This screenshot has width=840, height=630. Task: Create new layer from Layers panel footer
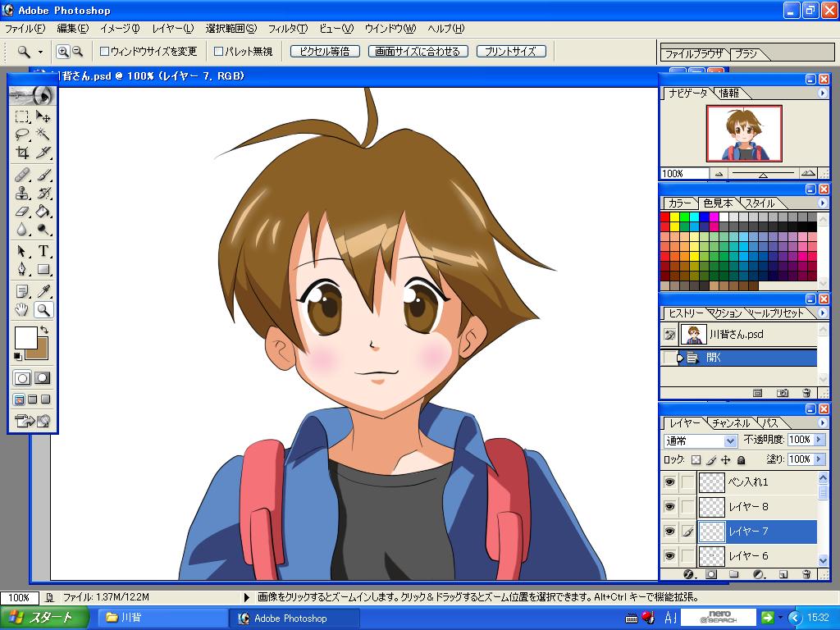tap(783, 574)
